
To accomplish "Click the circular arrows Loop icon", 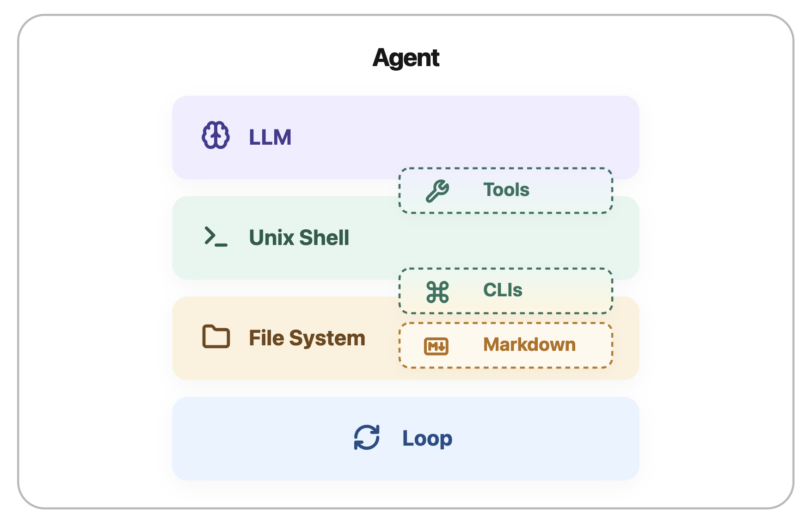I will 367,437.
